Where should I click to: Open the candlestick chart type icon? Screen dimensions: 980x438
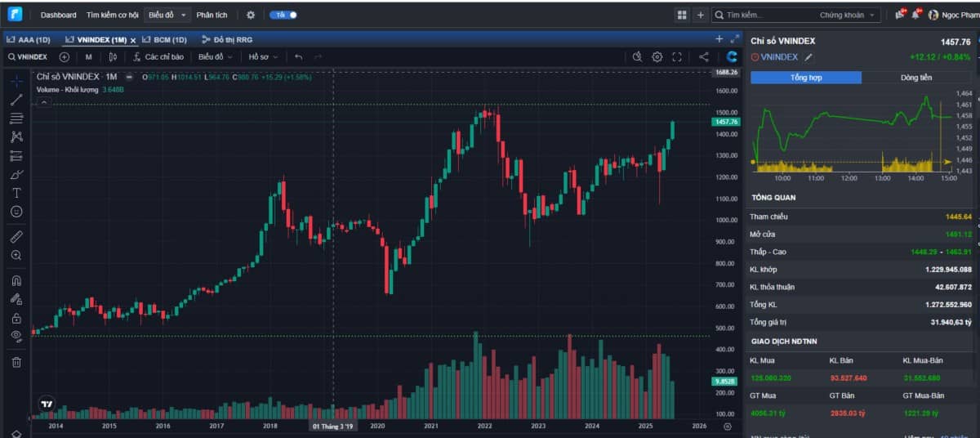point(113,57)
